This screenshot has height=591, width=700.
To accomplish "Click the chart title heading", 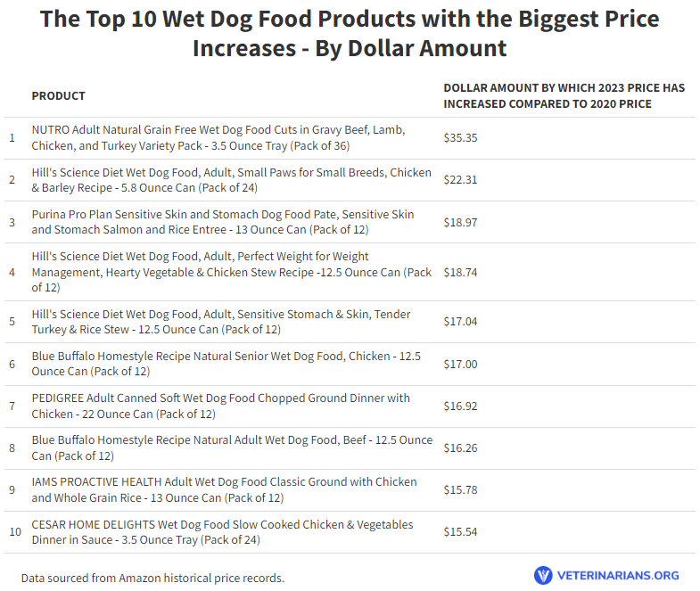I will click(350, 34).
